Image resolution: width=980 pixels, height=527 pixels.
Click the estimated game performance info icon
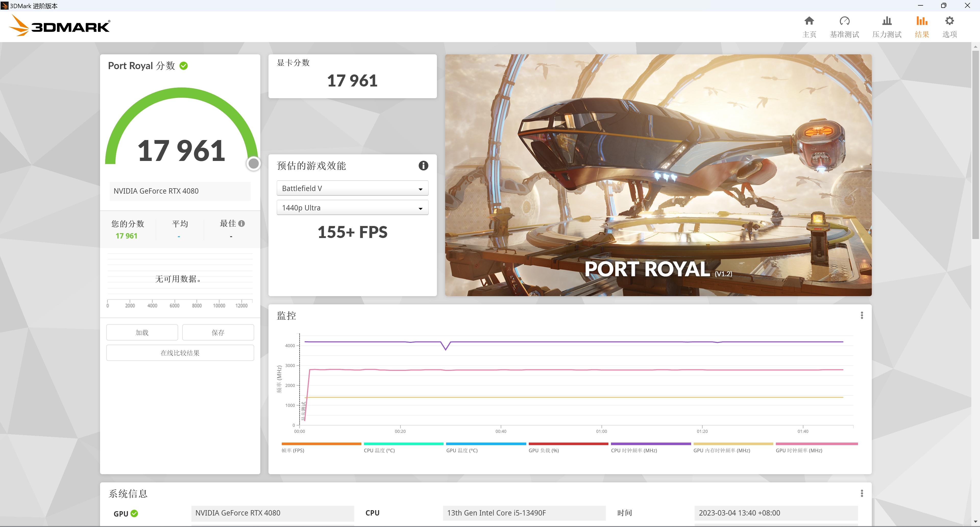(x=423, y=166)
